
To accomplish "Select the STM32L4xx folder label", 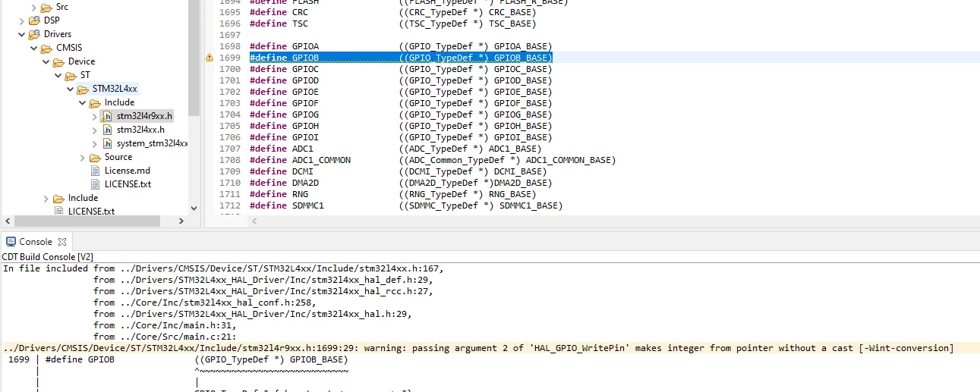I will 115,89.
